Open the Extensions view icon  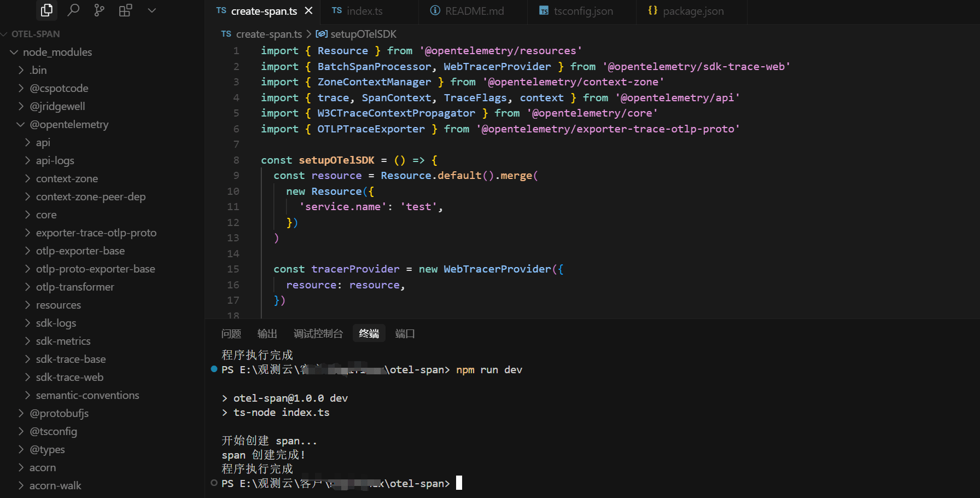pyautogui.click(x=125, y=10)
